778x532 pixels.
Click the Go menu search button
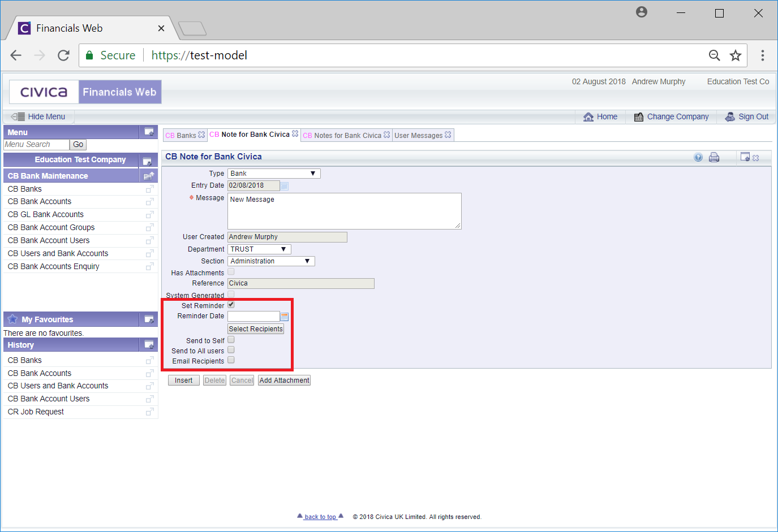click(x=78, y=145)
